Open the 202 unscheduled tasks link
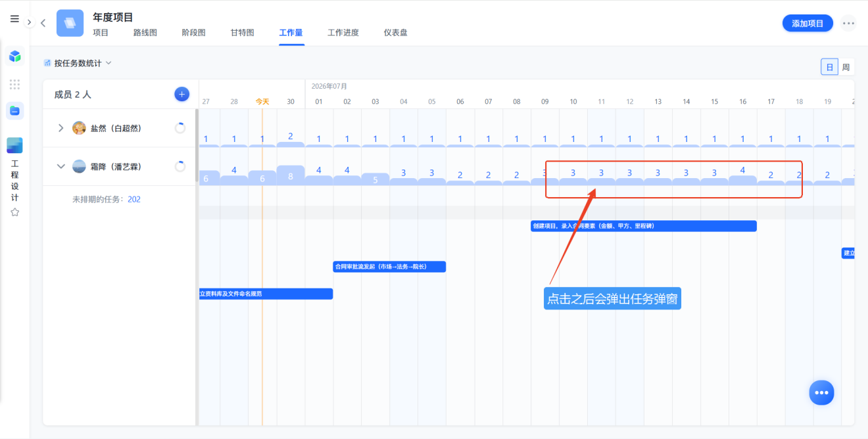This screenshot has height=439, width=868. pyautogui.click(x=134, y=199)
